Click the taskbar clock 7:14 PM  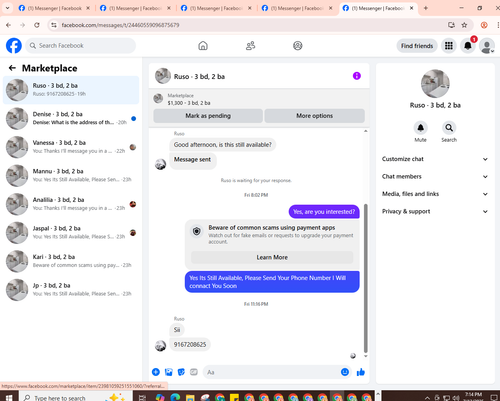[x=474, y=396]
